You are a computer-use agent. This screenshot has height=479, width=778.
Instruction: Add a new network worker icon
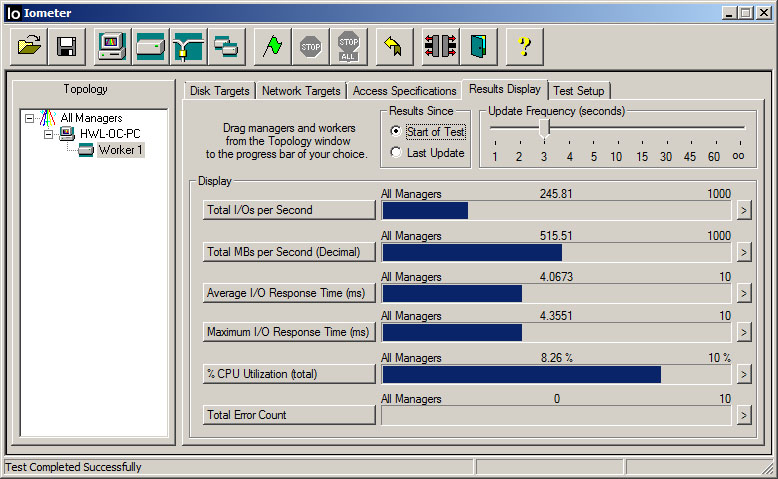pos(188,47)
